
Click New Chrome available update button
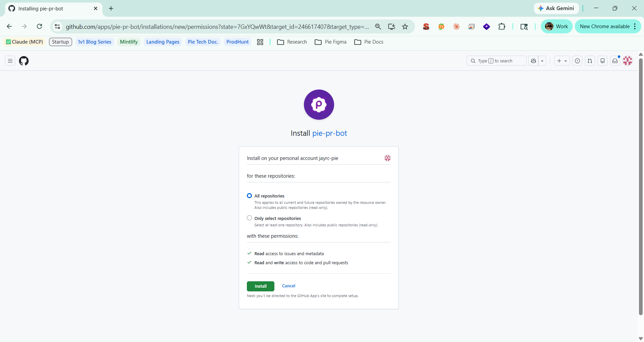tap(604, 26)
